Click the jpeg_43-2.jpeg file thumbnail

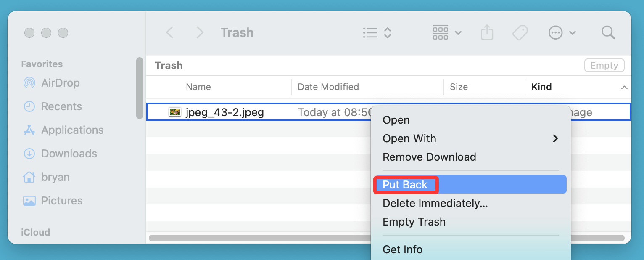click(175, 112)
